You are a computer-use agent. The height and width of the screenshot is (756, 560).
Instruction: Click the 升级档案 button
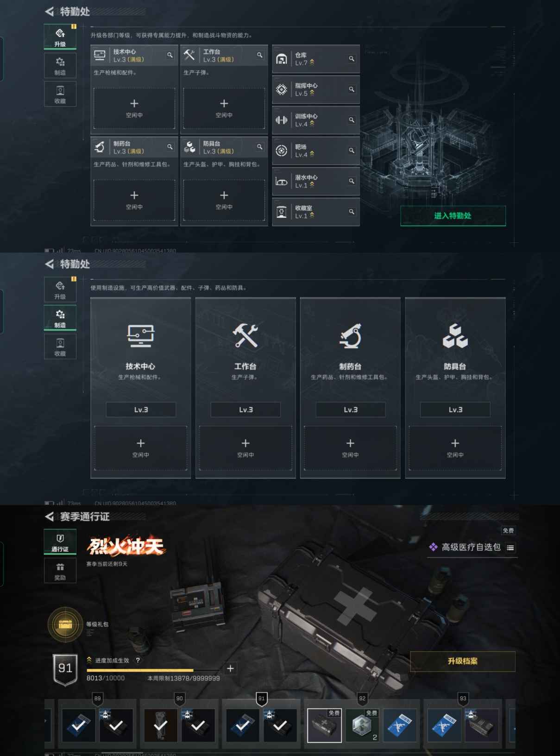coord(463,661)
